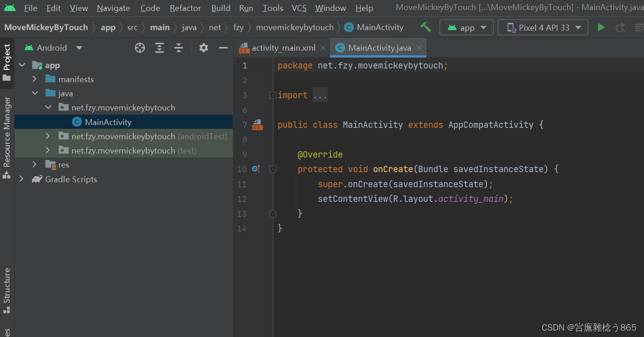Open the Navigate menu

pyautogui.click(x=113, y=8)
